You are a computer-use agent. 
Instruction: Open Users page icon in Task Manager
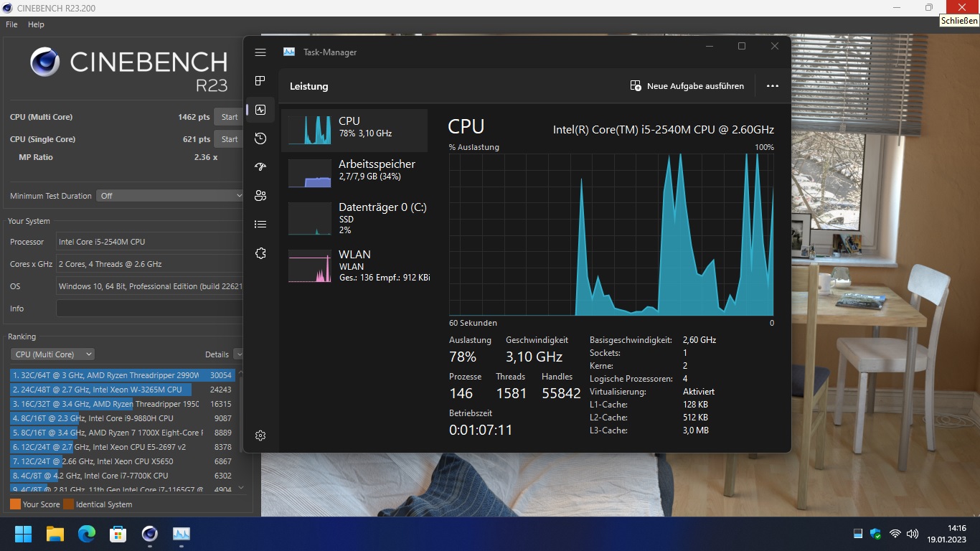[260, 196]
